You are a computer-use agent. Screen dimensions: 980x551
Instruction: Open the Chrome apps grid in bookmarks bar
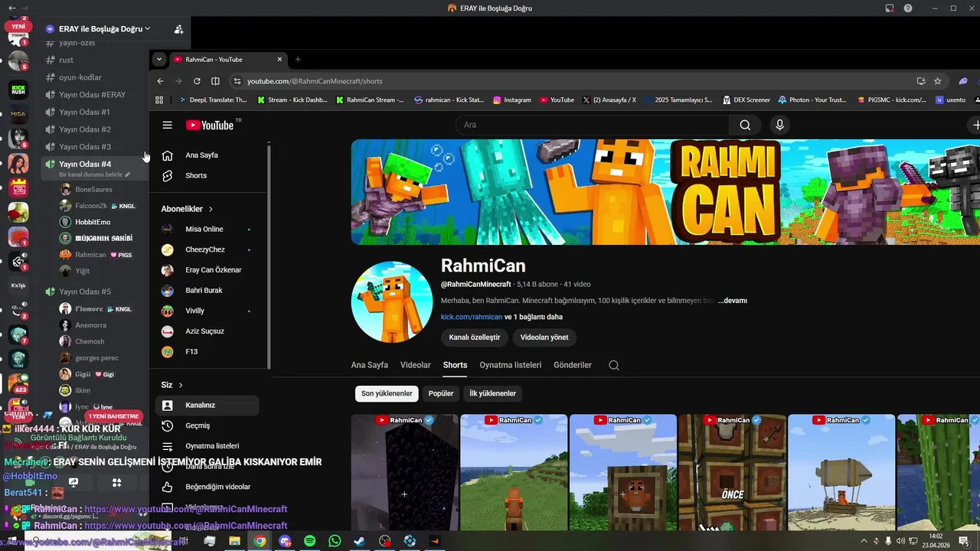(x=159, y=99)
